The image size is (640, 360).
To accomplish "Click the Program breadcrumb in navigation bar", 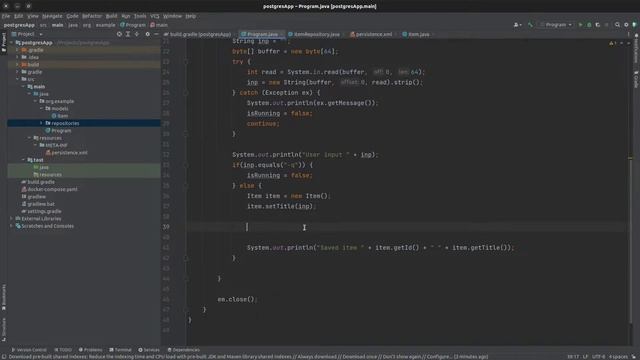I will coord(133,25).
